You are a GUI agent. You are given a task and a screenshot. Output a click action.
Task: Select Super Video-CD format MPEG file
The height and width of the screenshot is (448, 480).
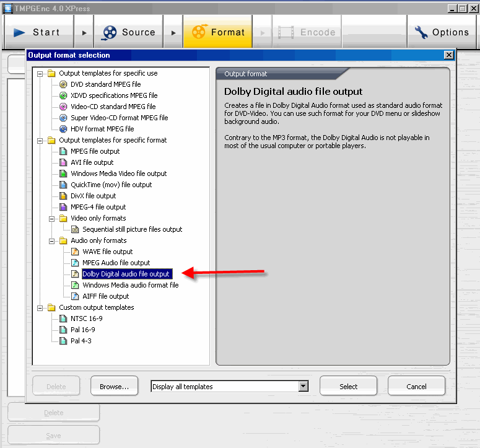click(x=120, y=118)
